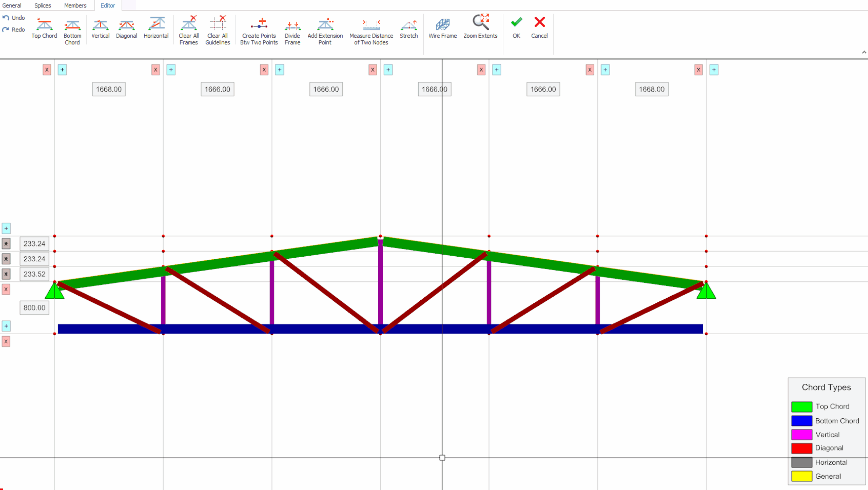Activate the Vertical member tool
Screen dimensions: 868x490
point(100,28)
